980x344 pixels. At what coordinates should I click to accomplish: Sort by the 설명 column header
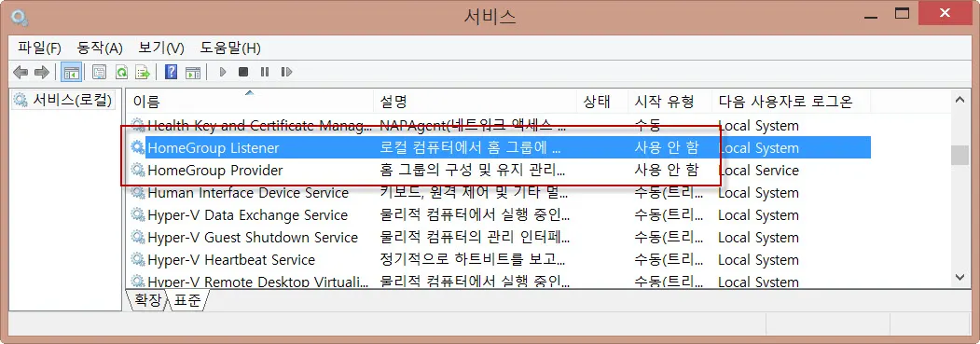point(475,101)
